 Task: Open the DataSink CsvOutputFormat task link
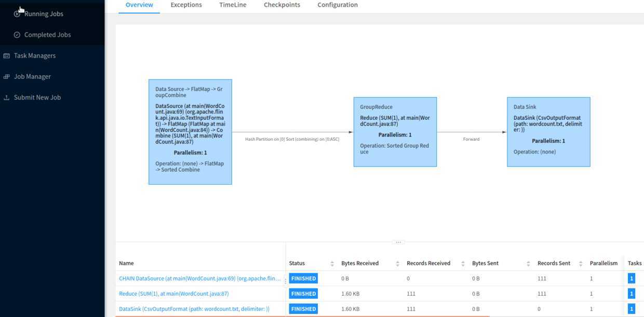pos(194,309)
